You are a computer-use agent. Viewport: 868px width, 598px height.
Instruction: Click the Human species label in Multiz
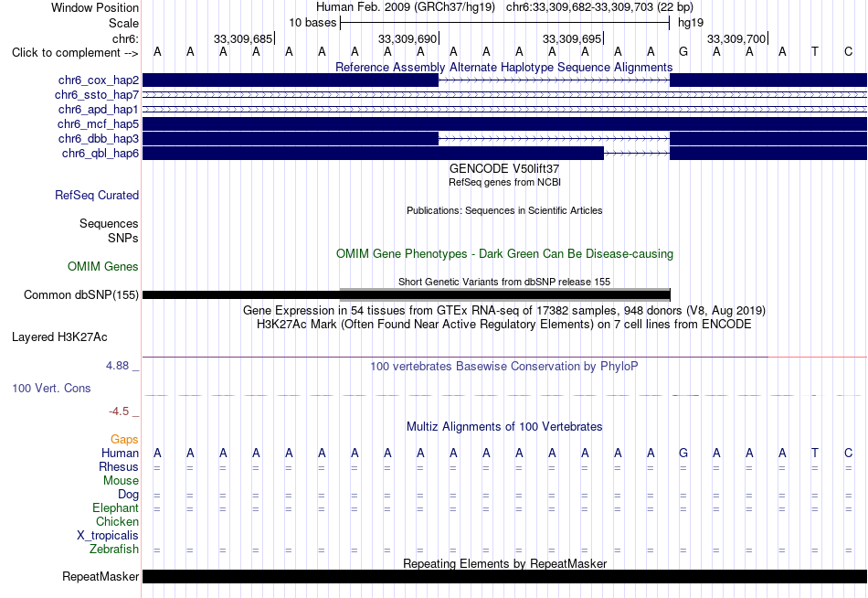(x=120, y=454)
